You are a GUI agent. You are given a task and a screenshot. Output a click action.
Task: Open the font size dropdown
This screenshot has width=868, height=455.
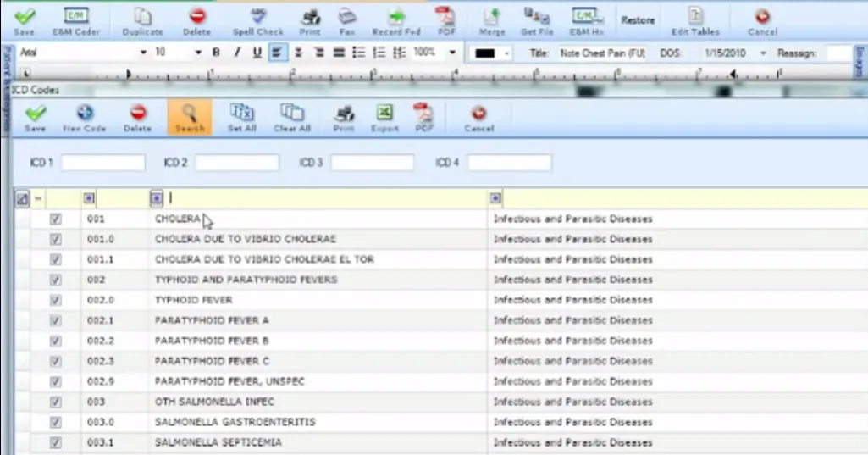point(197,53)
